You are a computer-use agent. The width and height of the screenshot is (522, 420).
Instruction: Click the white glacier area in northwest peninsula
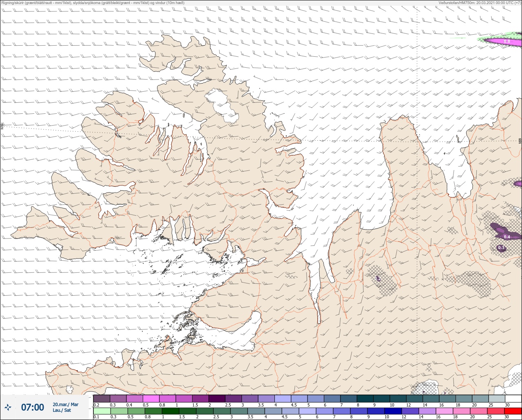coord(222,105)
